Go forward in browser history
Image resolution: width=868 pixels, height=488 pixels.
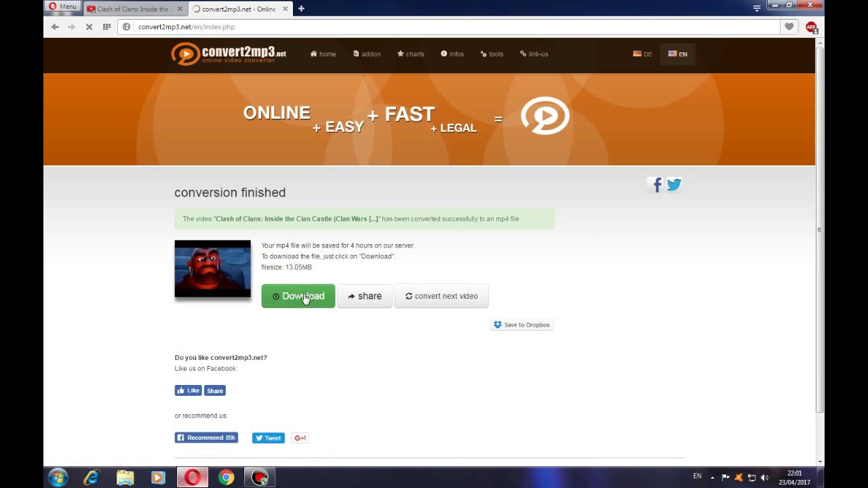pyautogui.click(x=71, y=26)
